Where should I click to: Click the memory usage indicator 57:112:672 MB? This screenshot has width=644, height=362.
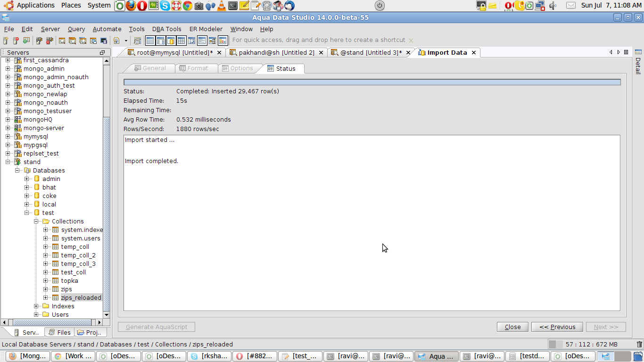point(591,345)
